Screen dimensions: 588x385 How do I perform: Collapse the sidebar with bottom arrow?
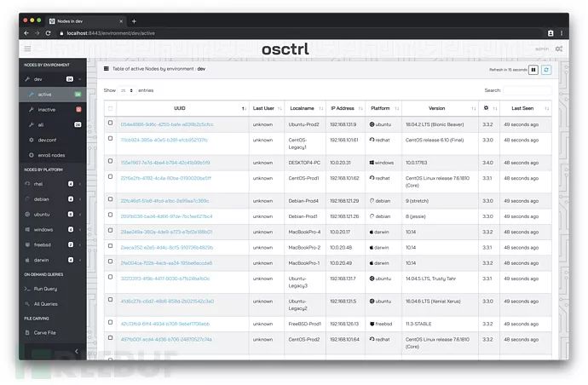[77, 351]
